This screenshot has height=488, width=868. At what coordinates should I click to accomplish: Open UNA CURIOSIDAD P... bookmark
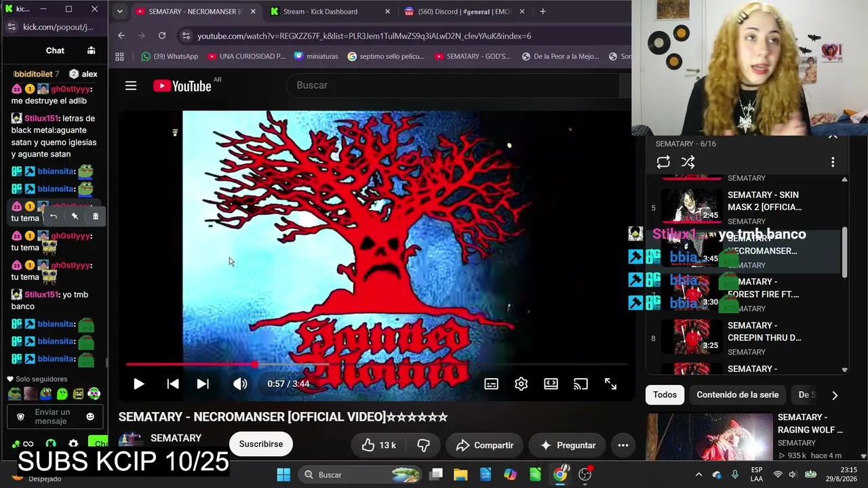coord(247,57)
